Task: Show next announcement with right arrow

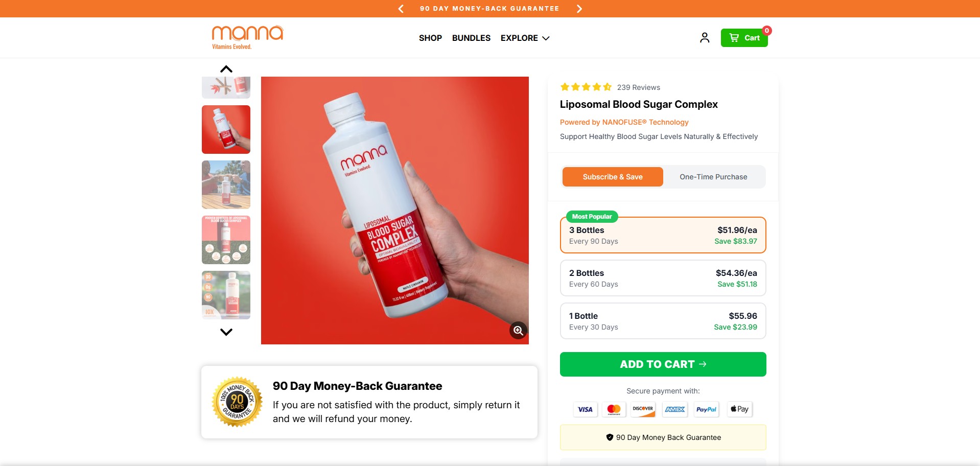Action: tap(579, 9)
